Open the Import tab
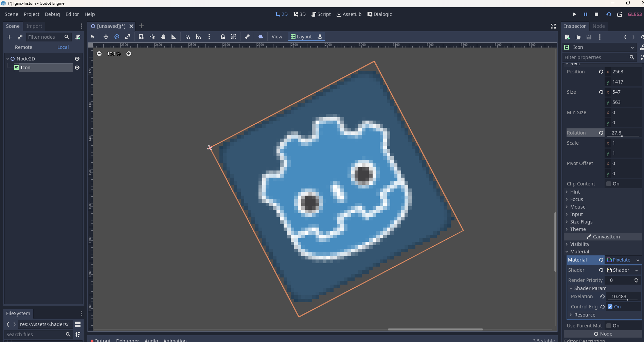 34,26
